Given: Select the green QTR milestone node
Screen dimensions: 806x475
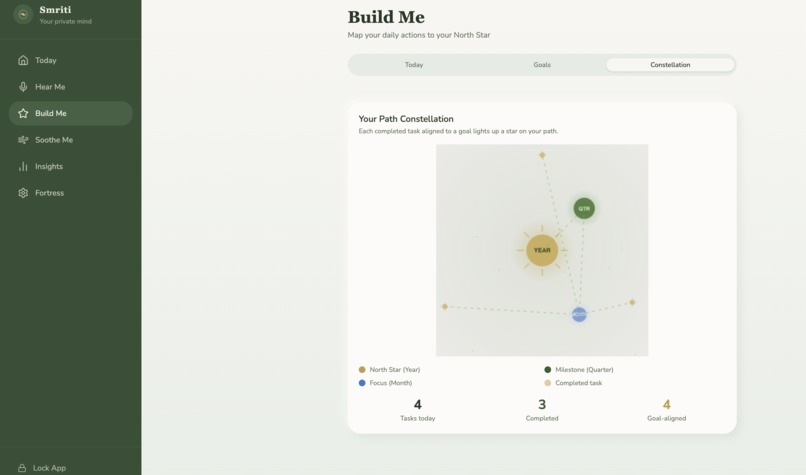Looking at the screenshot, I should 584,208.
